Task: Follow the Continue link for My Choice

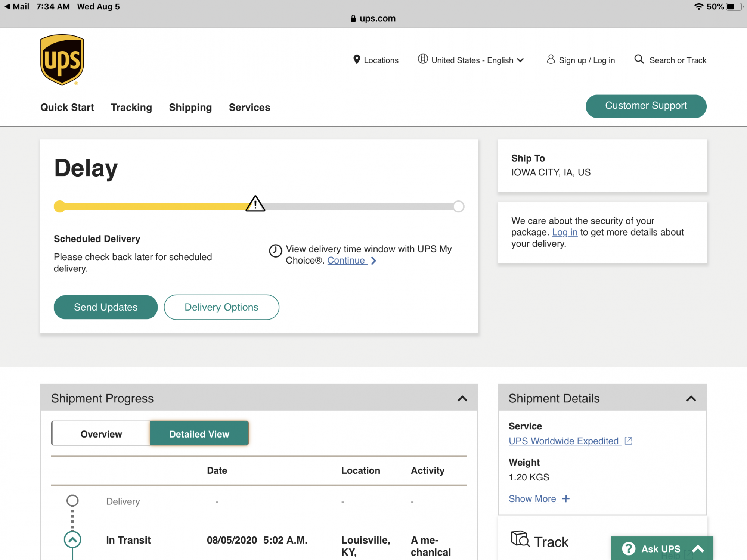Action: pyautogui.click(x=347, y=261)
